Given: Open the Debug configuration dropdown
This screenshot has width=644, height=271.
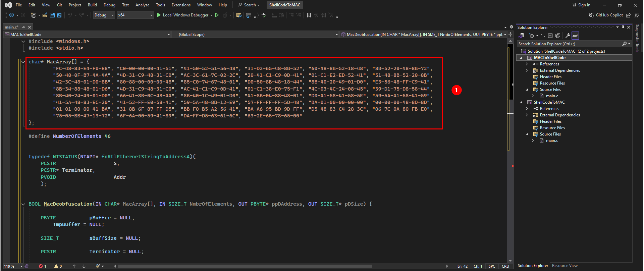Looking at the screenshot, I should (104, 15).
